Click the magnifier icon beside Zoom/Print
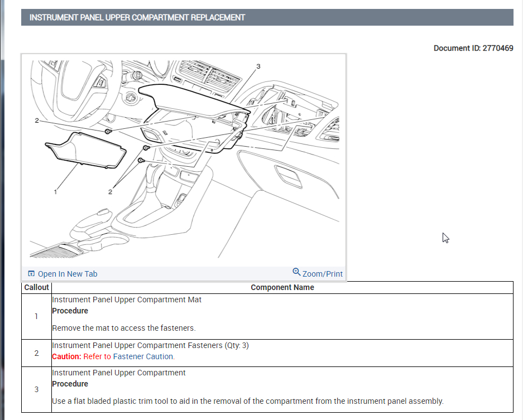The image size is (523, 420). pyautogui.click(x=296, y=272)
